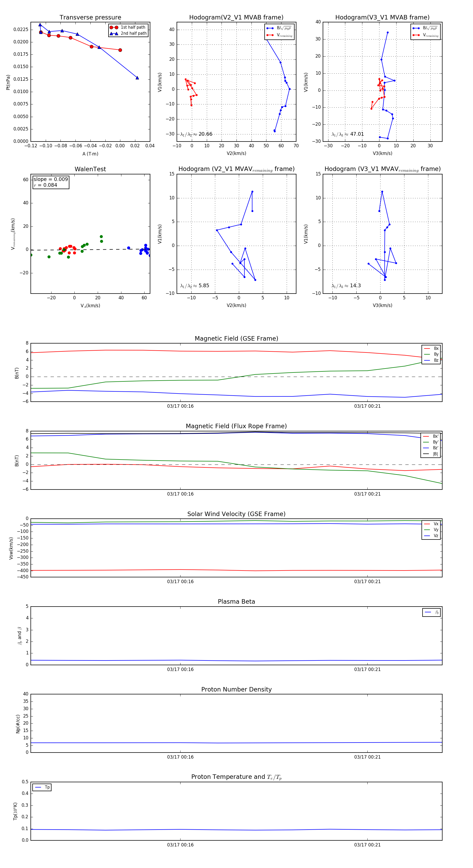Click "03/17 00:16" tick under Proton Number Density plot
473x868 pixels.
(x=181, y=757)
